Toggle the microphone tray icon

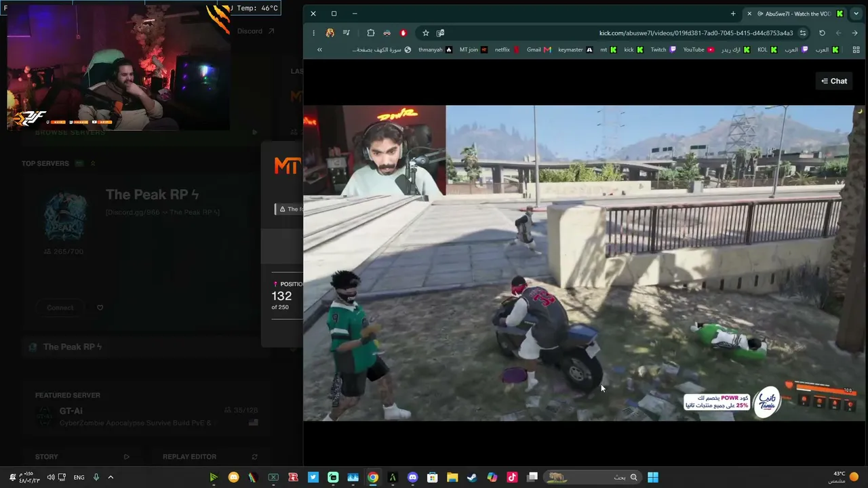click(x=96, y=477)
